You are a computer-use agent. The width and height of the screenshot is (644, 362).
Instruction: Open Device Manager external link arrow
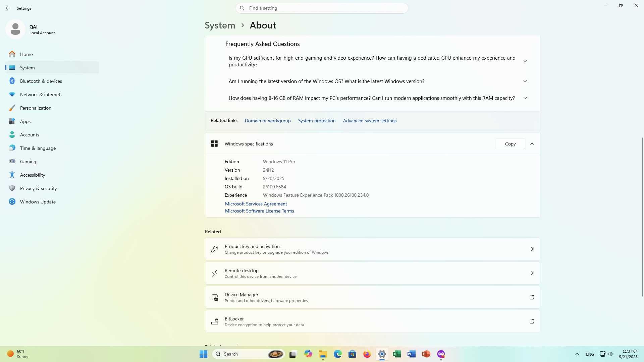pyautogui.click(x=532, y=297)
